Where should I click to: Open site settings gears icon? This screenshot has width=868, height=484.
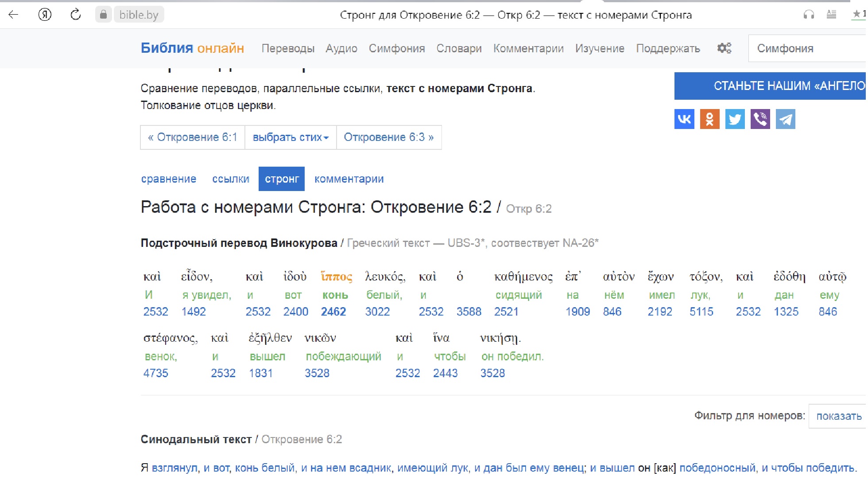coord(724,48)
